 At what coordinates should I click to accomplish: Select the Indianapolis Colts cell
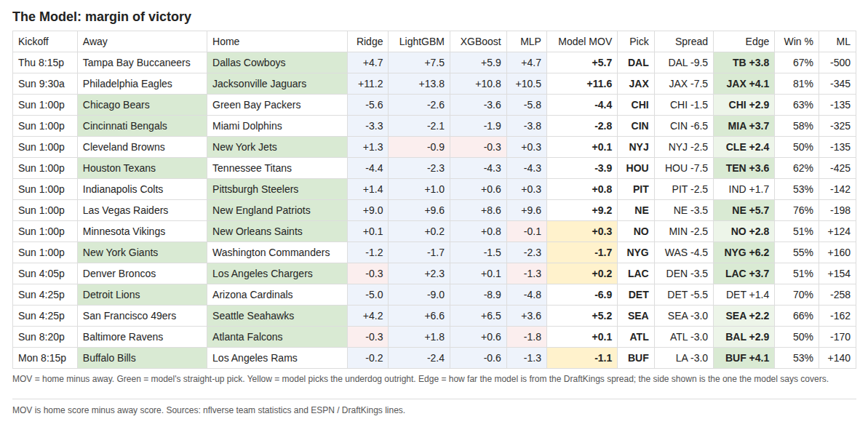143,189
